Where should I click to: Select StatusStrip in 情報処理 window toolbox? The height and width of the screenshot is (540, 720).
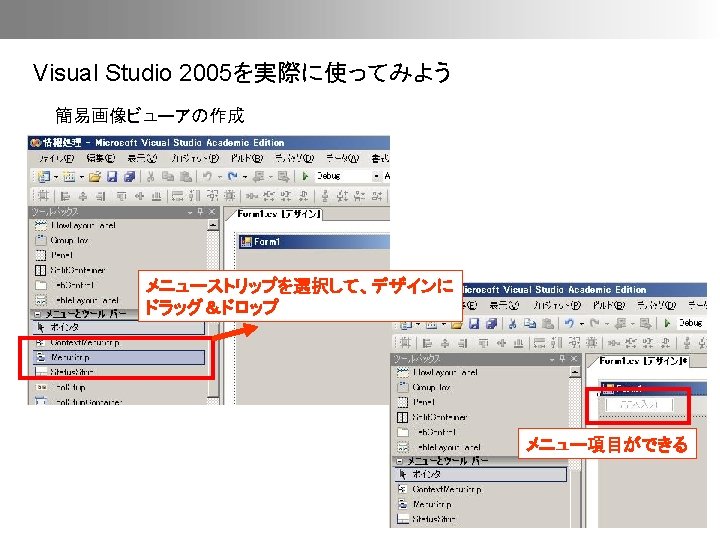point(119,372)
